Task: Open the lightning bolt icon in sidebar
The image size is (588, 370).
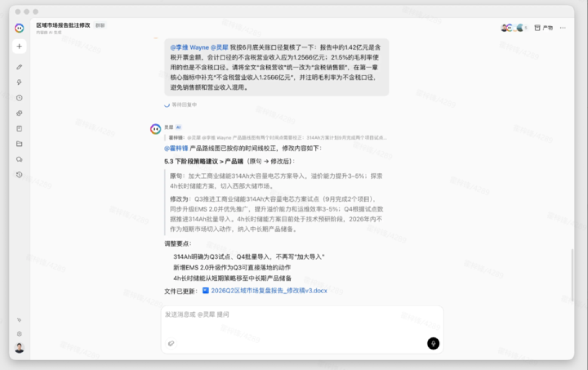Action: [x=19, y=82]
